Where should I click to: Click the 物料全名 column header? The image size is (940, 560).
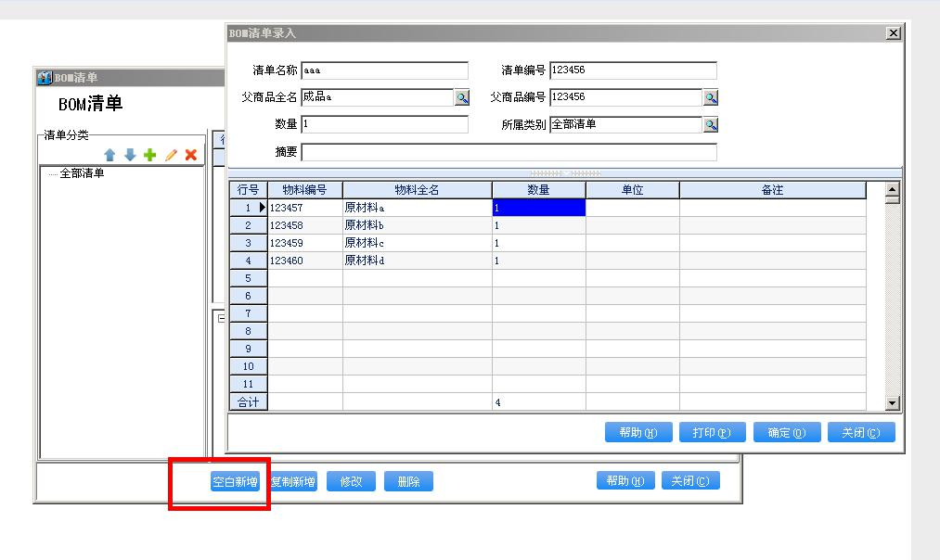[x=417, y=190]
